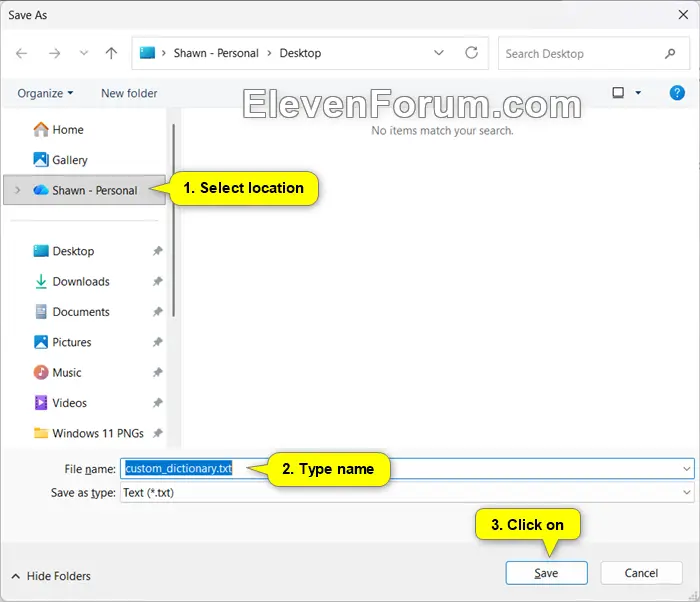The width and height of the screenshot is (700, 602).
Task: Go back with the left arrow
Action: tap(21, 54)
